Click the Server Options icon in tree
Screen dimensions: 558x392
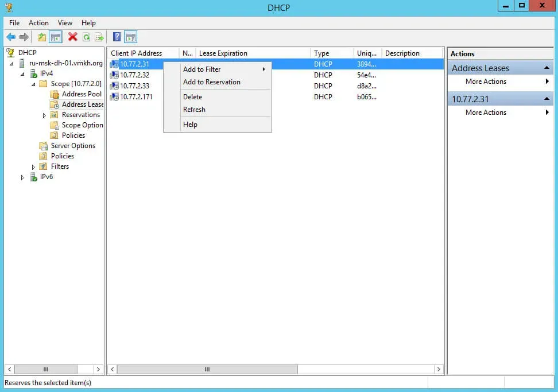[44, 146]
